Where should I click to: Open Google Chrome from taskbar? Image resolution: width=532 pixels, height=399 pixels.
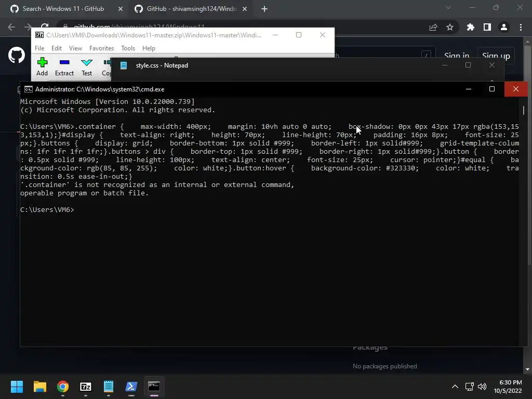63,387
